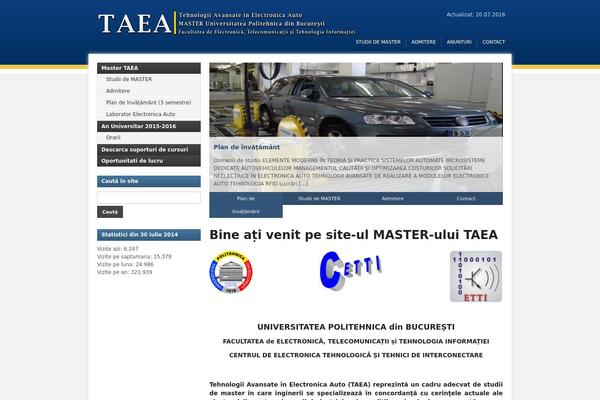Click 'Oportunitati de lucru' sidebar item
This screenshot has width=600, height=400.
click(149, 161)
